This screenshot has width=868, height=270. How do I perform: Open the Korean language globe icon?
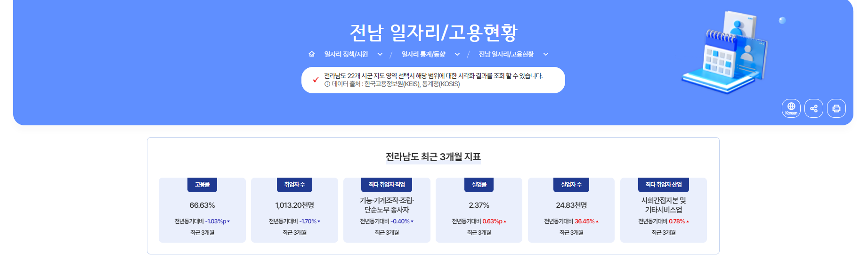(791, 108)
